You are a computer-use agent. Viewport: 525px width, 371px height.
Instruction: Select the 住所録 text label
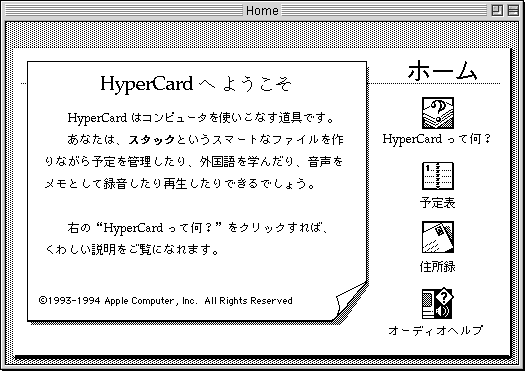[x=437, y=267]
